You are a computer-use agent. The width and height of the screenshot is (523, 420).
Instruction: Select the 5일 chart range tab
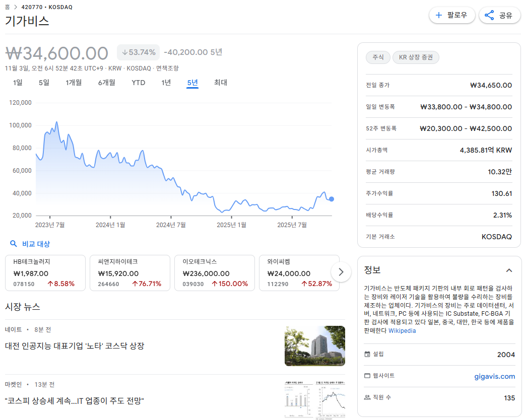tap(44, 82)
